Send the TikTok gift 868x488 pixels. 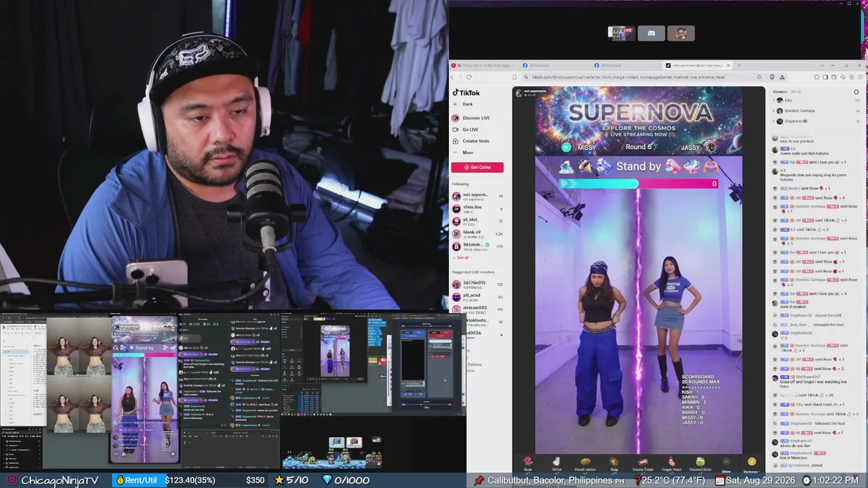[x=557, y=463]
